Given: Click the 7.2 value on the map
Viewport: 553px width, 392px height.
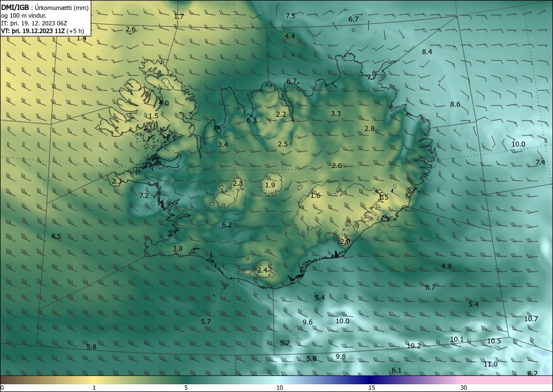Looking at the screenshot, I should (144, 195).
